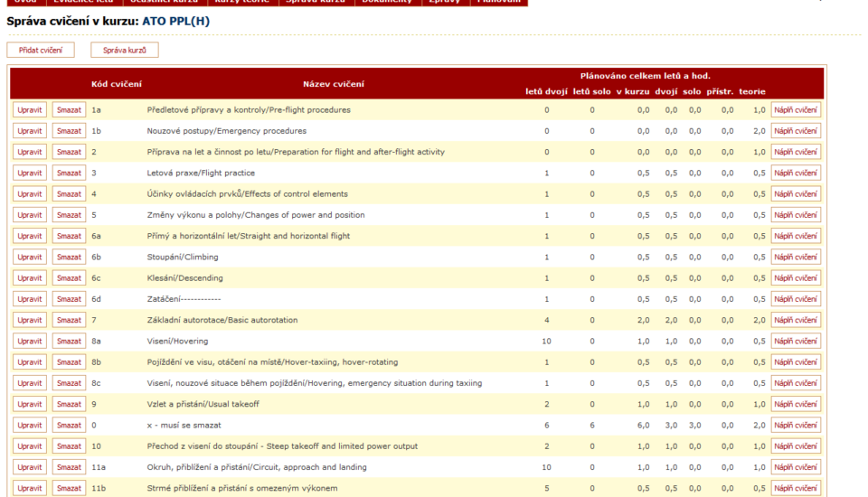Delete exercise 1a with Smazat

[x=69, y=109]
